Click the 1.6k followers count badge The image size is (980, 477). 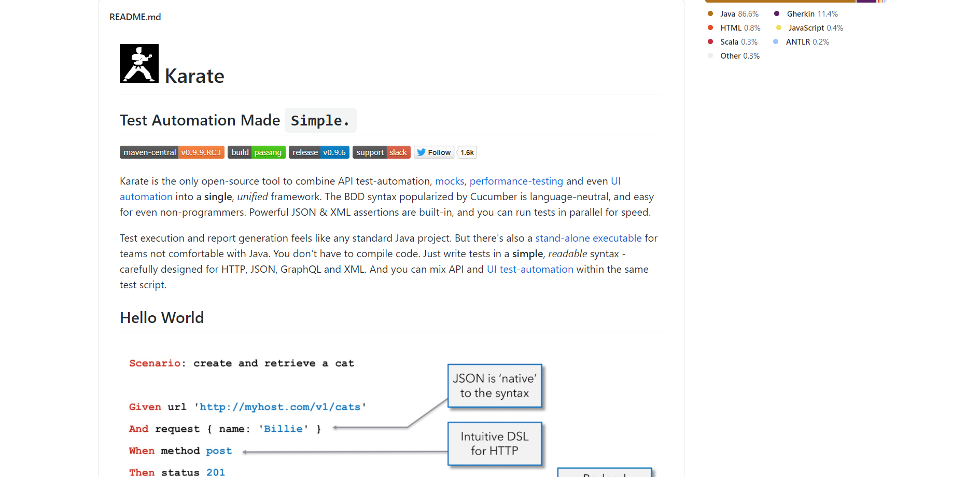point(467,152)
